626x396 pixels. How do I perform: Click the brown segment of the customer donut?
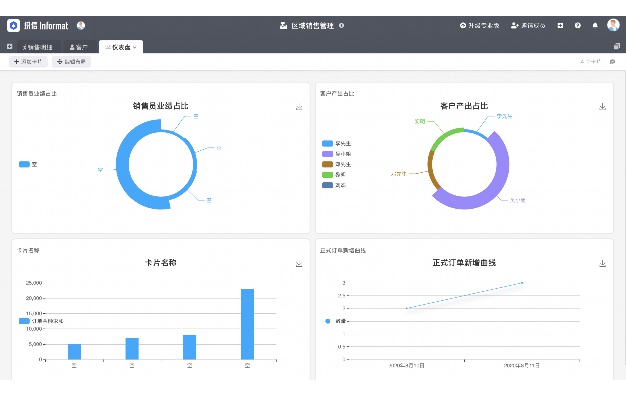pyautogui.click(x=432, y=170)
